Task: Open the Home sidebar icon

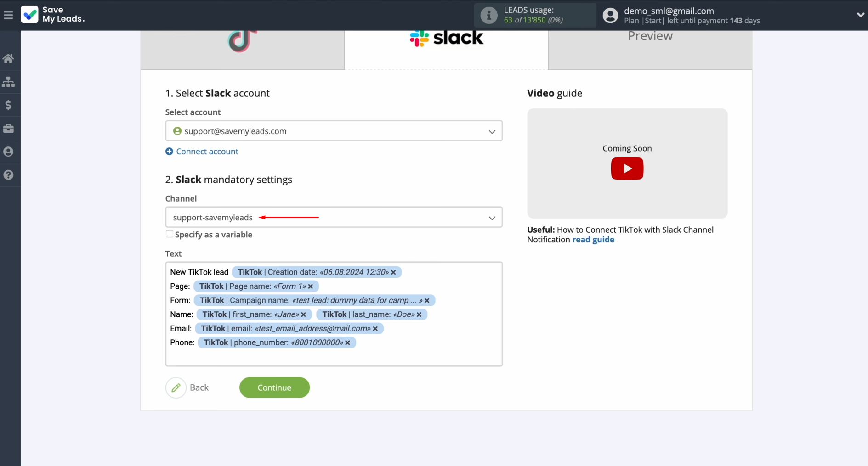Action: coord(8,58)
